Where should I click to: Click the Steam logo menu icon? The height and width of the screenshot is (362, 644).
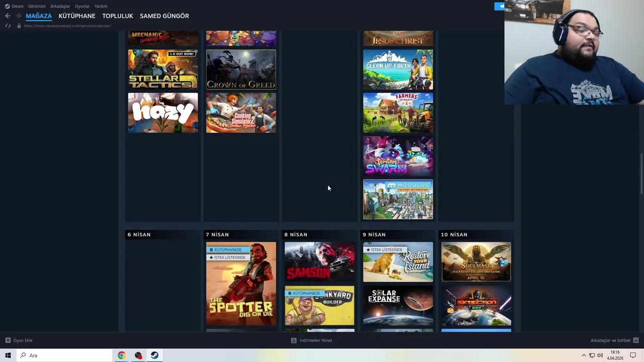tap(7, 6)
